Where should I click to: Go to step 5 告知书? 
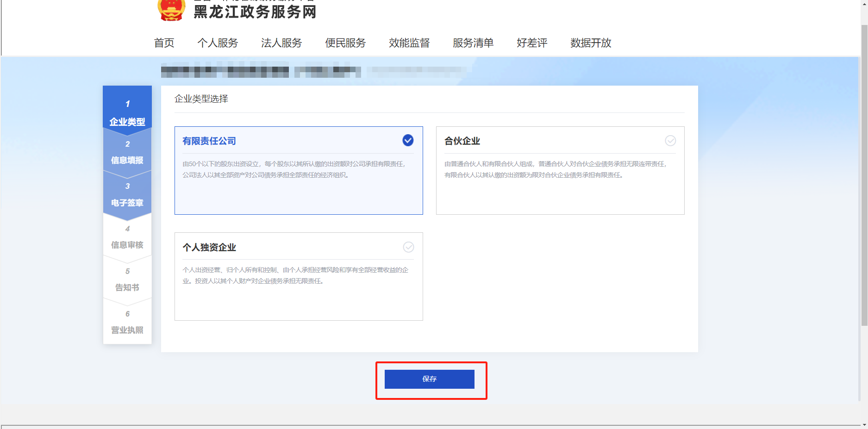[x=127, y=280]
